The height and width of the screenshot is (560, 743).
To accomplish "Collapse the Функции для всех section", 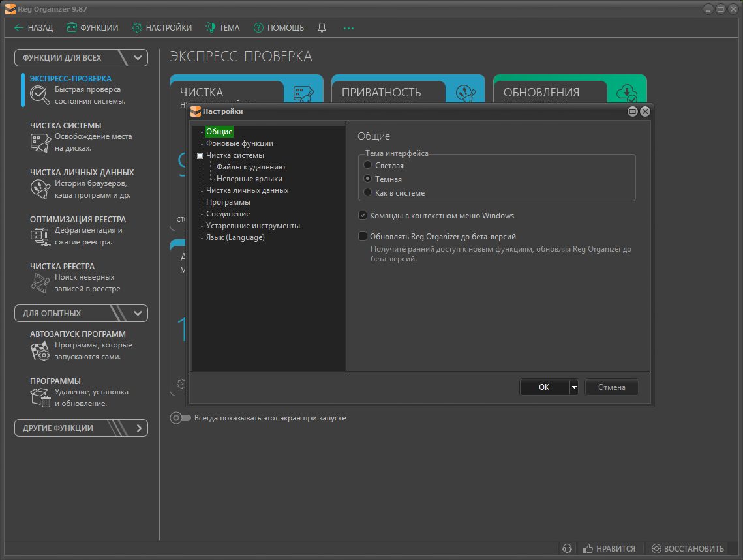I will tap(138, 57).
